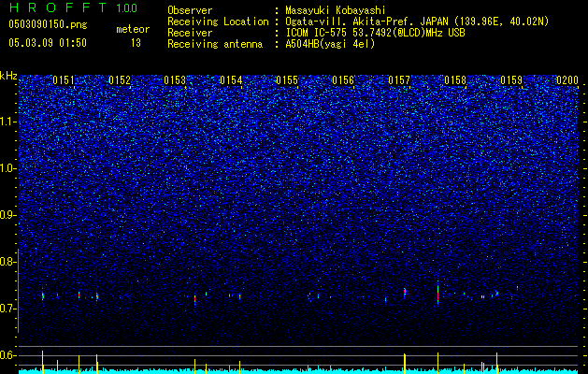Click the ICOM IC-575 receiver details

click(x=375, y=33)
